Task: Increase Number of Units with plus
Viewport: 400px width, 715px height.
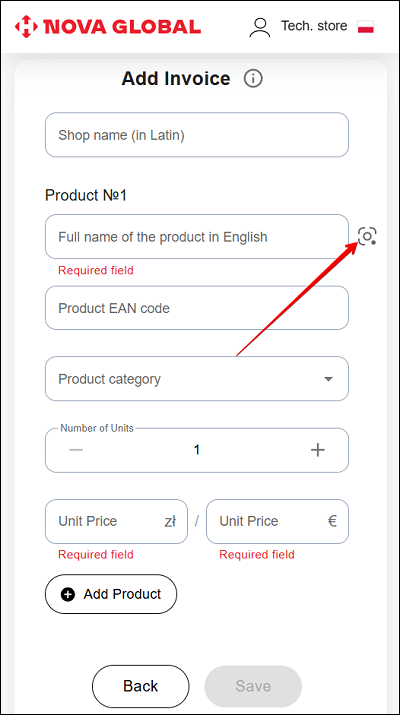Action: click(317, 450)
